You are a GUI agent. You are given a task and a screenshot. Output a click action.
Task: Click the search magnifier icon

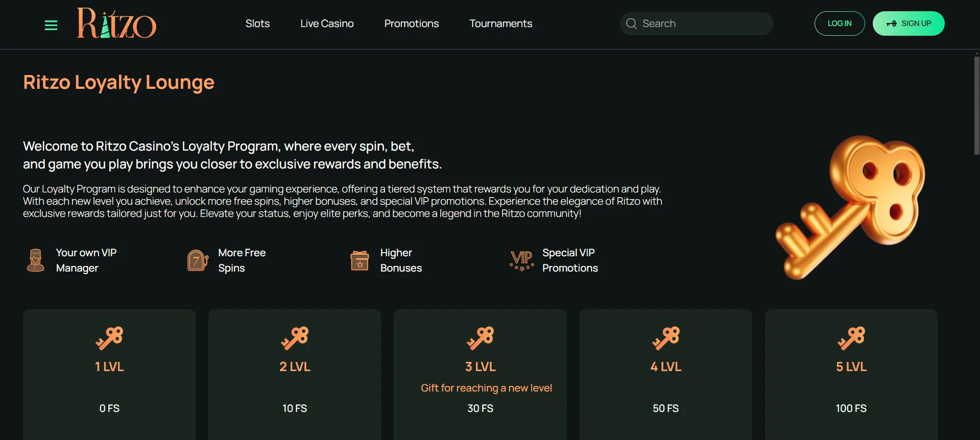[631, 23]
